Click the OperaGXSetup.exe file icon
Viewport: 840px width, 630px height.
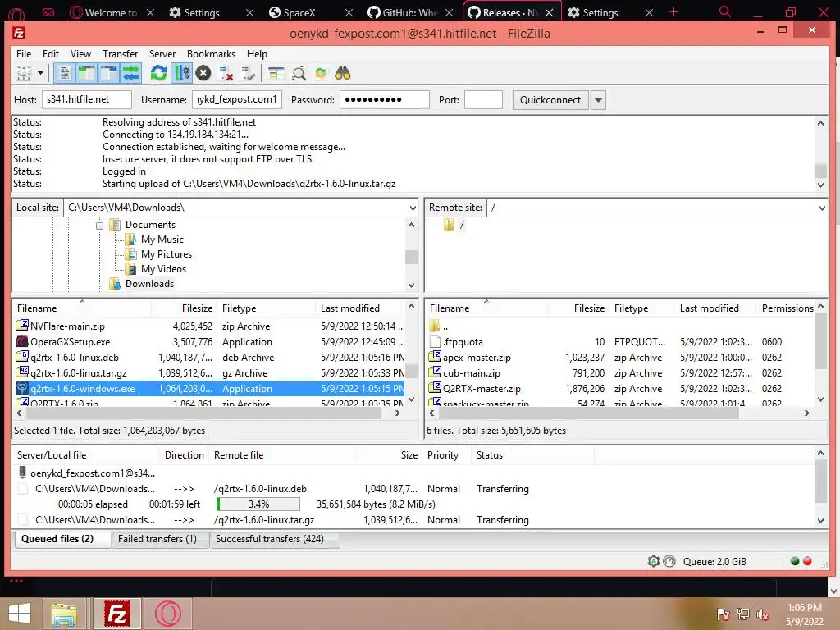[22, 341]
